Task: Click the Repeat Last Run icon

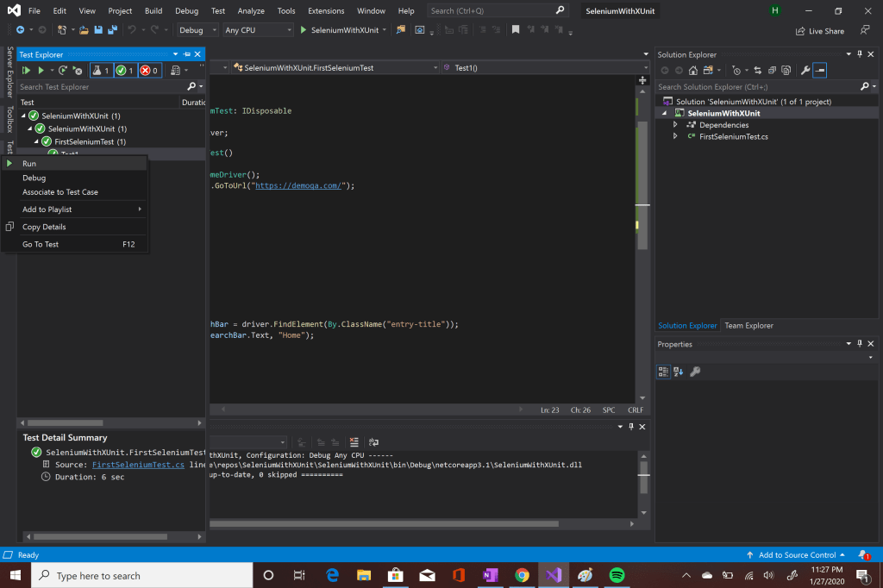Action: point(62,70)
